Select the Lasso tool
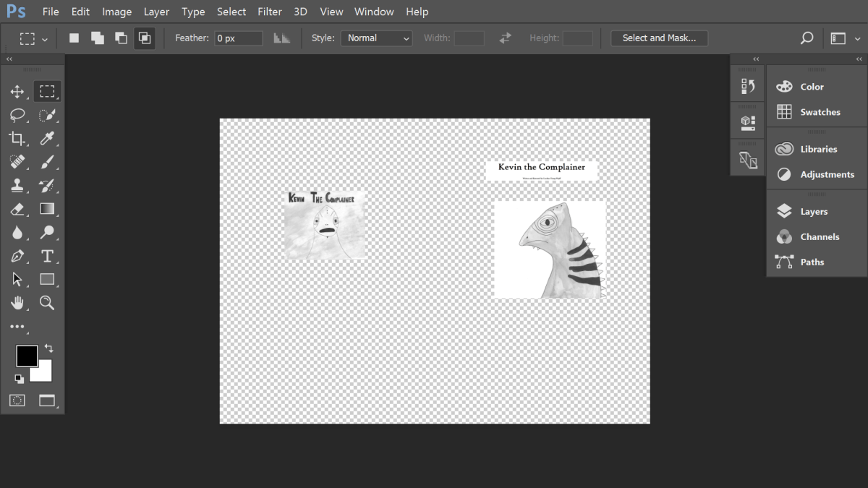Viewport: 868px width, 488px height. click(18, 115)
